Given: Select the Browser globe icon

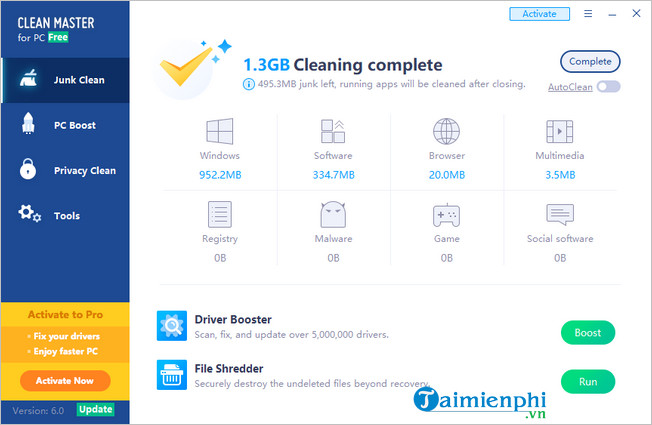Looking at the screenshot, I should tap(446, 131).
